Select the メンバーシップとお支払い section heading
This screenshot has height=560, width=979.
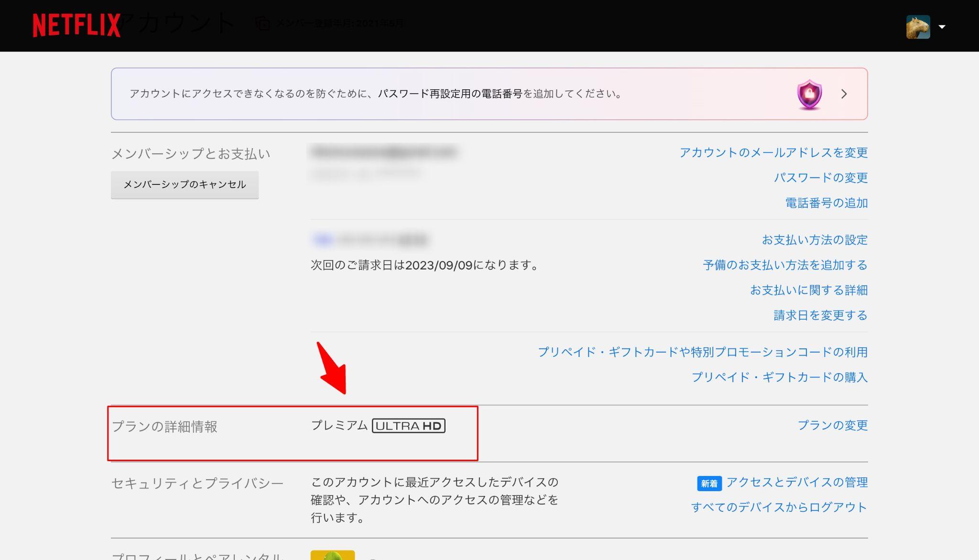pyautogui.click(x=191, y=154)
